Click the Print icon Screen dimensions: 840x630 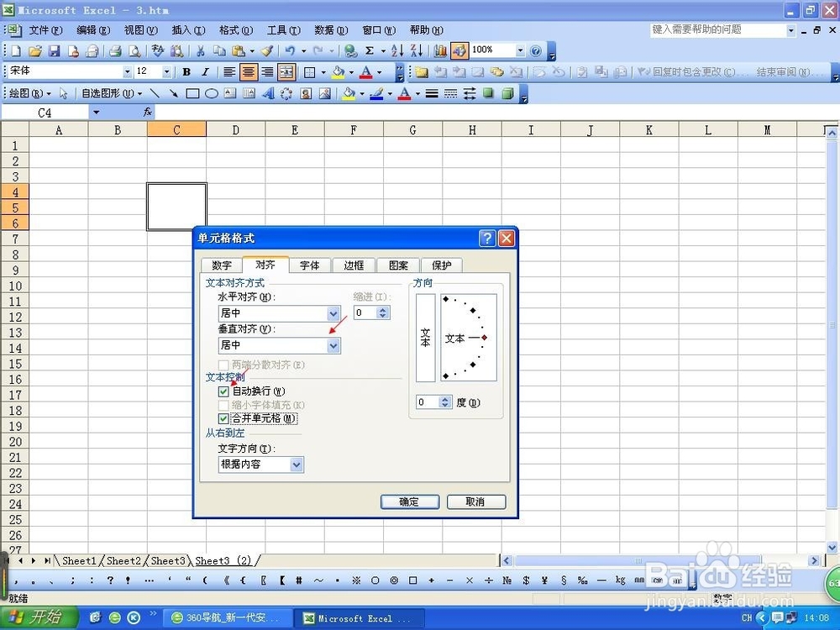(115, 51)
